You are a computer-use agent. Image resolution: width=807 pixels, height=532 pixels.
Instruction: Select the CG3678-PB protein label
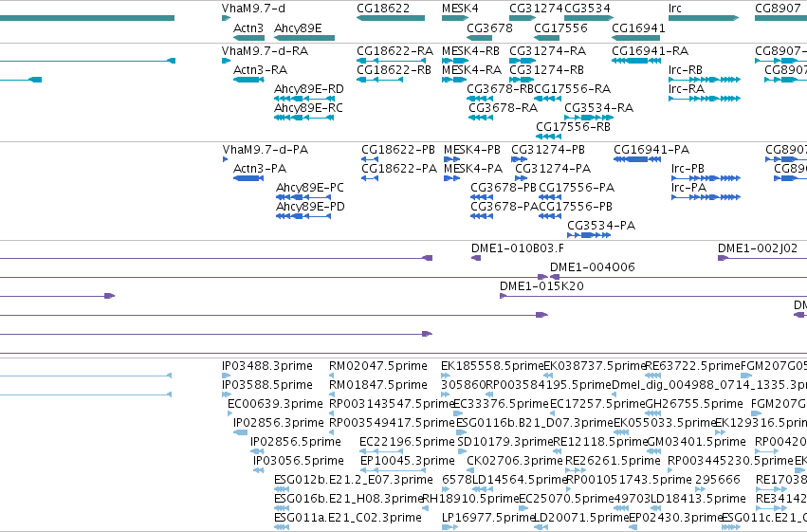(x=504, y=188)
